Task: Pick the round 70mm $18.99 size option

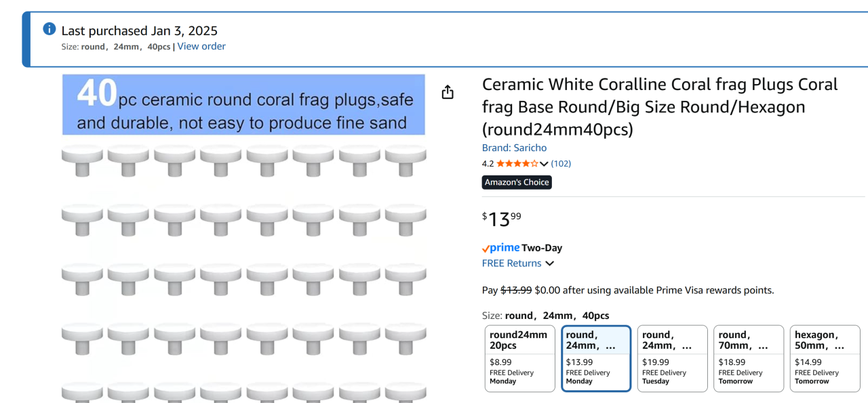Action: point(749,358)
